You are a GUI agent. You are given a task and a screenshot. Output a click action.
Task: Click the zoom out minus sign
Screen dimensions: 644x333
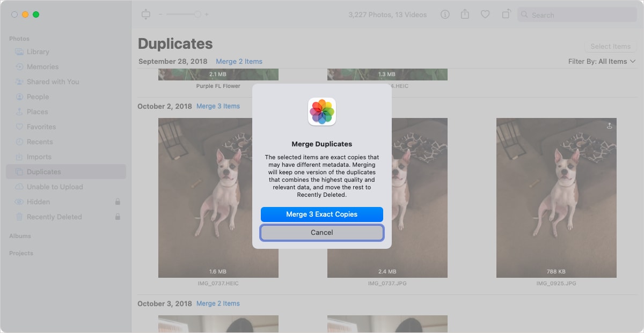coord(160,14)
